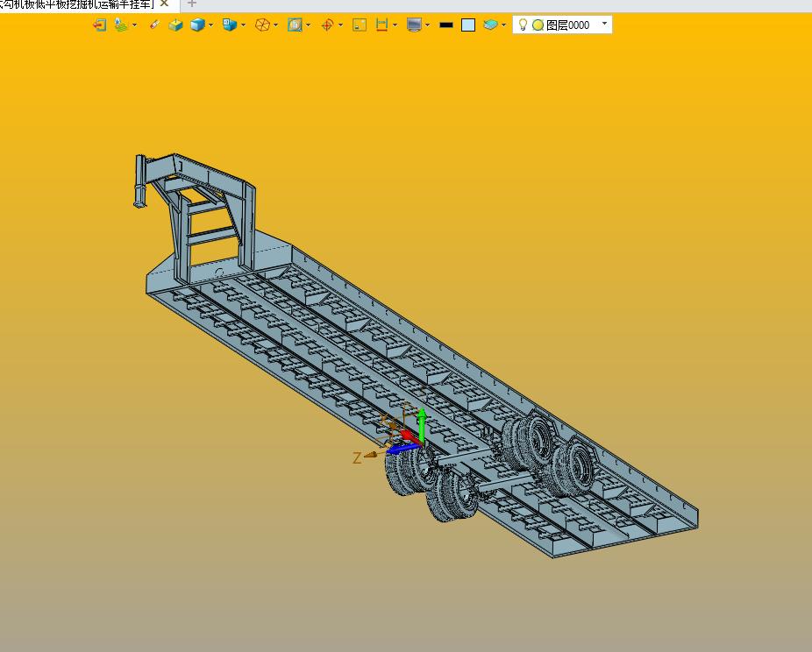Click the zoom window icon
This screenshot has height=652, width=812.
[x=295, y=25]
